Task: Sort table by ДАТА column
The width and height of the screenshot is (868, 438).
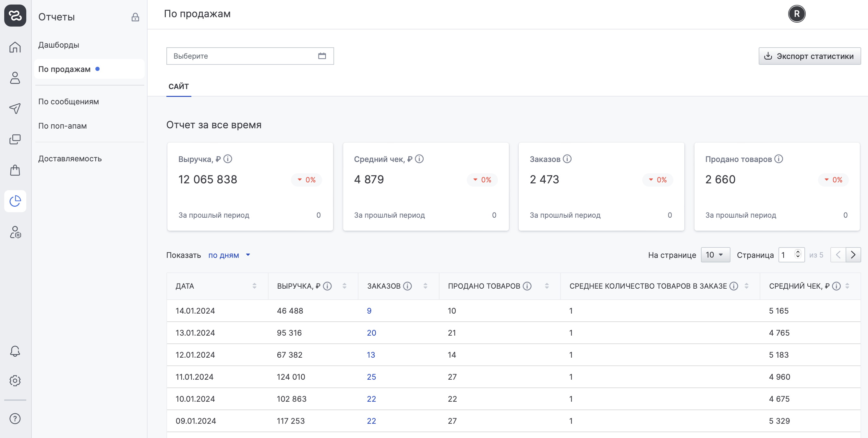Action: (x=254, y=286)
